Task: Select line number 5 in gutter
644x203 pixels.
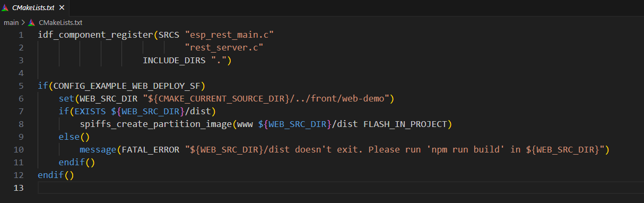Action: [21, 86]
